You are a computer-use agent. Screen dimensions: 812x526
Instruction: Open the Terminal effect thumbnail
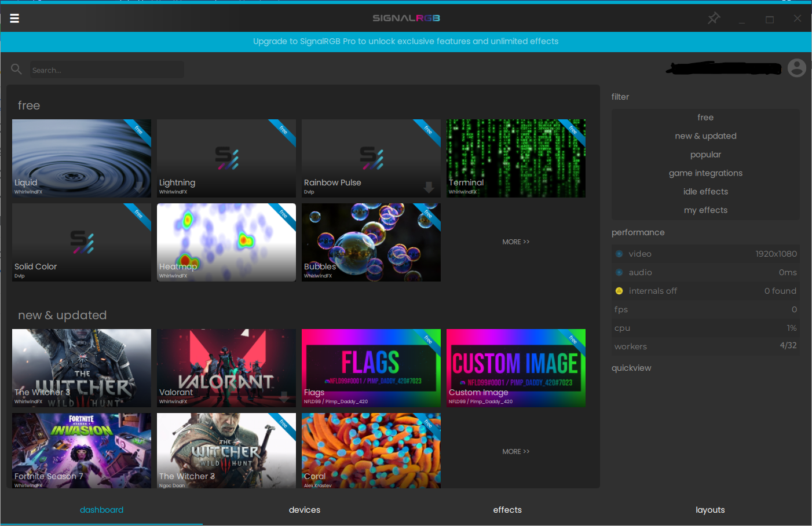coord(515,158)
